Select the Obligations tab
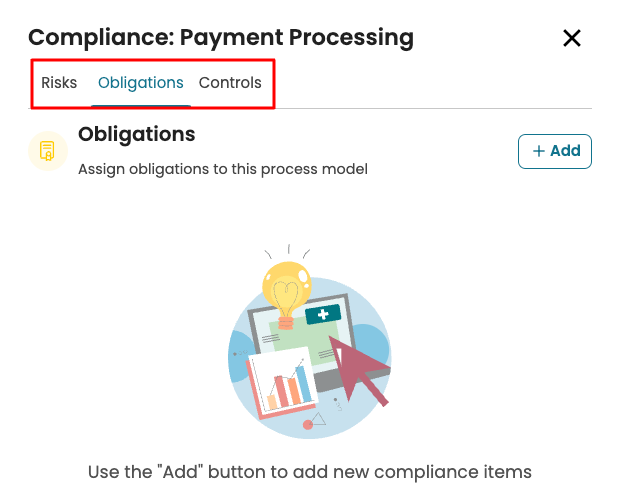This screenshot has height=497, width=621. [x=141, y=83]
